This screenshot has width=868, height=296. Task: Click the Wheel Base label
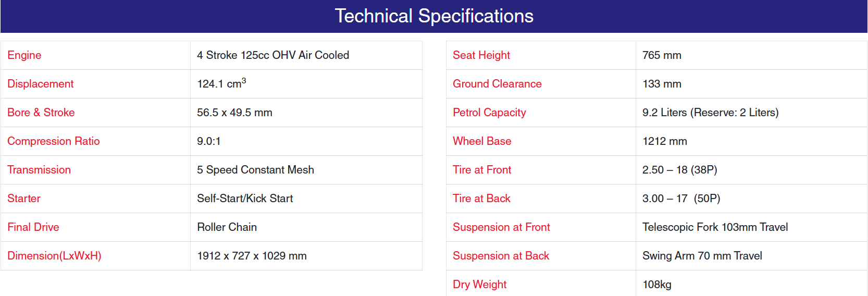click(x=482, y=141)
